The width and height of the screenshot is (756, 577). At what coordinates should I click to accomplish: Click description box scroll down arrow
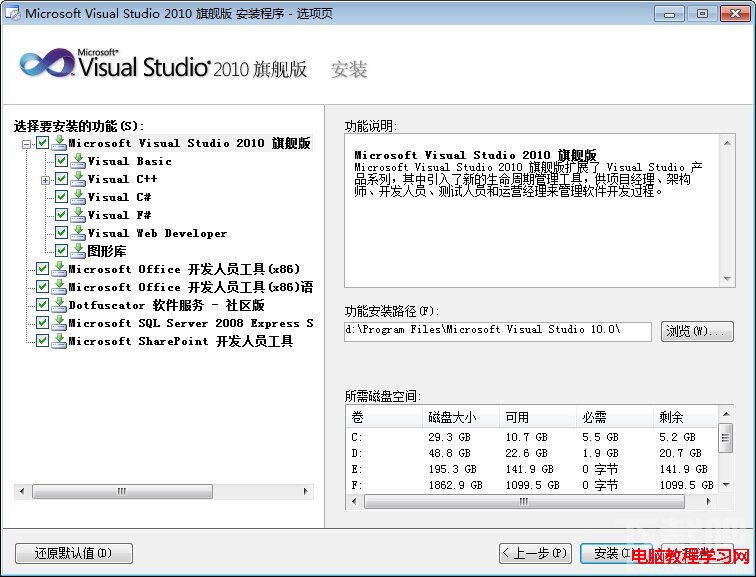(727, 279)
